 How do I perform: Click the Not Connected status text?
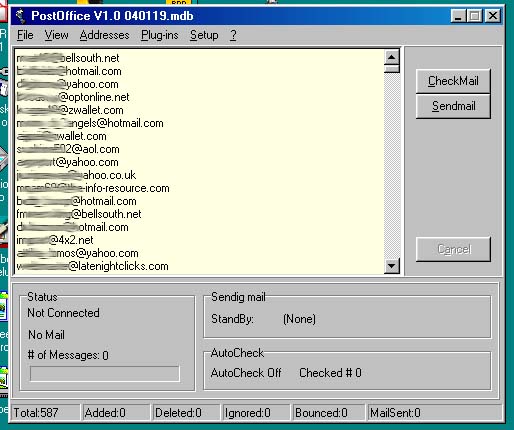click(x=63, y=313)
